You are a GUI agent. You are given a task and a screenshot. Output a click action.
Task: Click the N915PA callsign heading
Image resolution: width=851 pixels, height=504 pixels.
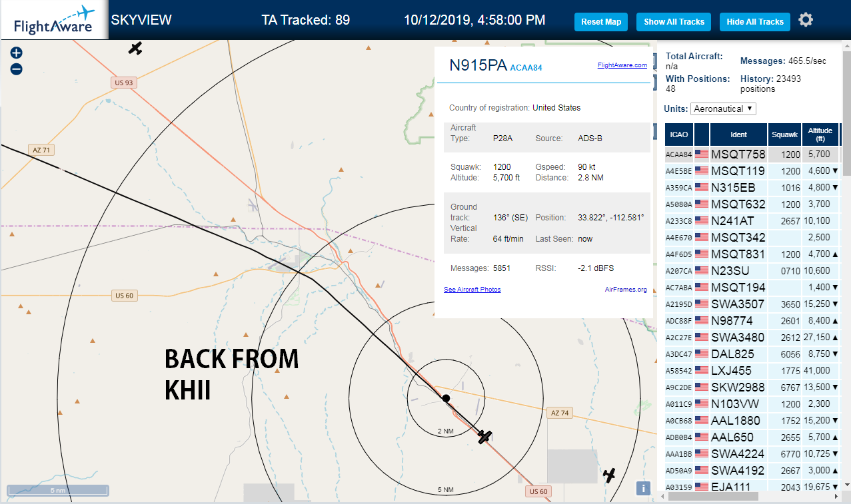pyautogui.click(x=478, y=65)
